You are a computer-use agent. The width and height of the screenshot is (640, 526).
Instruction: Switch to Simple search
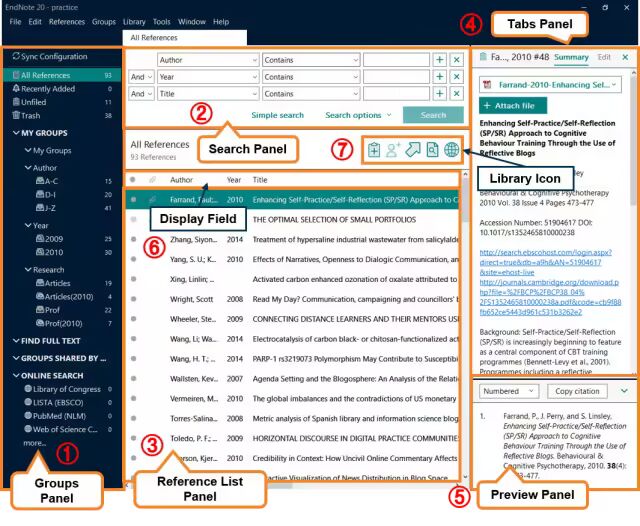[x=278, y=115]
